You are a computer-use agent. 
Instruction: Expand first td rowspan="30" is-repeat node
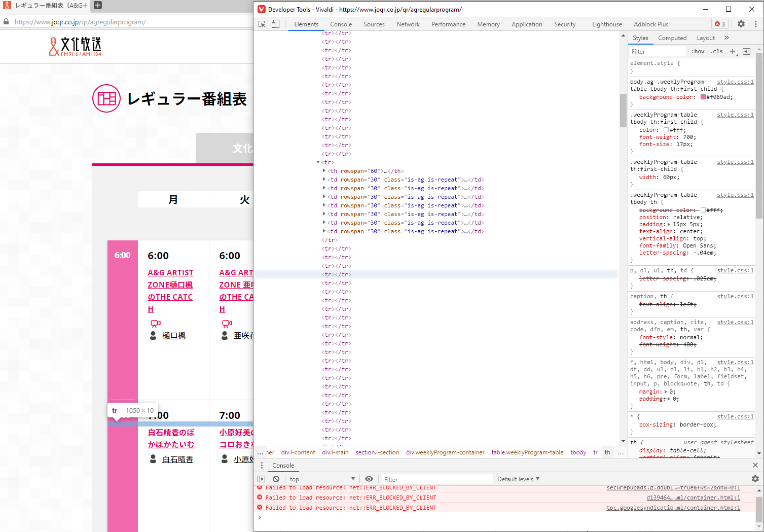324,180
